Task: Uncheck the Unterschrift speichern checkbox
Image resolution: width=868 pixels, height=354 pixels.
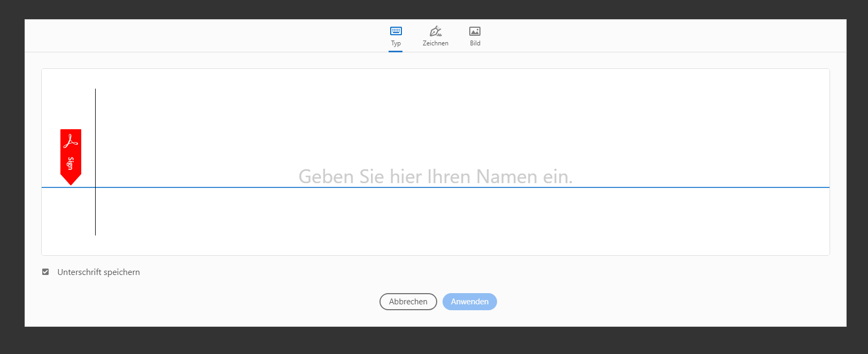Action: click(45, 272)
